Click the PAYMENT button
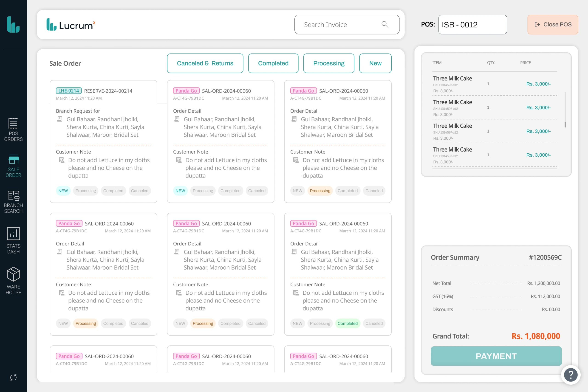The height and width of the screenshot is (392, 588). [496, 356]
